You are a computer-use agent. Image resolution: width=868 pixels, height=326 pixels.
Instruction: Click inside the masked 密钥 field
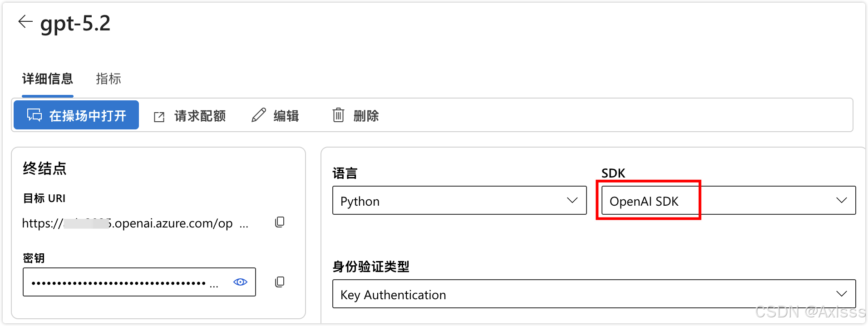pos(139,282)
